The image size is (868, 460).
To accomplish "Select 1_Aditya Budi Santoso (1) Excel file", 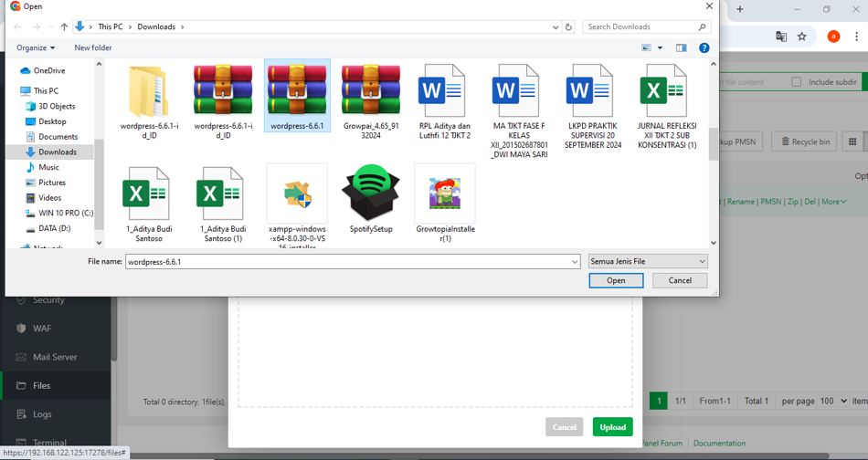I will 223,204.
